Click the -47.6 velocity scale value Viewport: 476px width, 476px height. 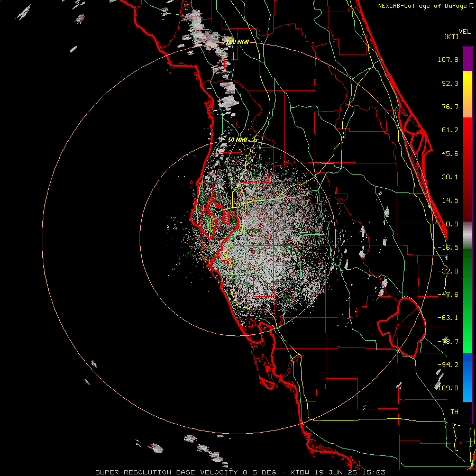[x=448, y=295]
